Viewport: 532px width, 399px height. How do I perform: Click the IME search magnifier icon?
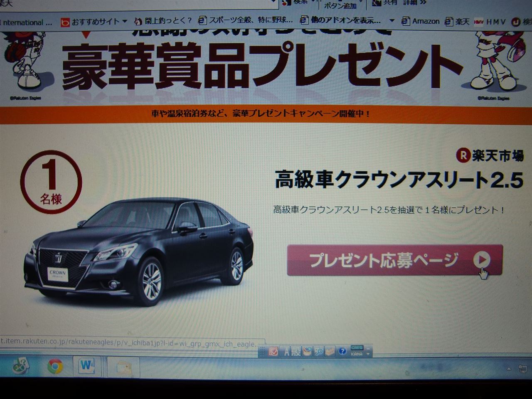pyautogui.click(x=318, y=352)
